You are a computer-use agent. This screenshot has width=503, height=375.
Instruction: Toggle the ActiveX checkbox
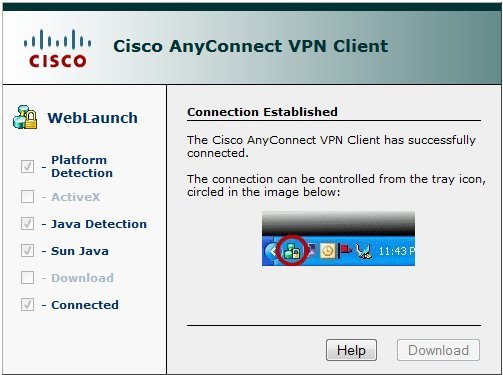point(27,196)
